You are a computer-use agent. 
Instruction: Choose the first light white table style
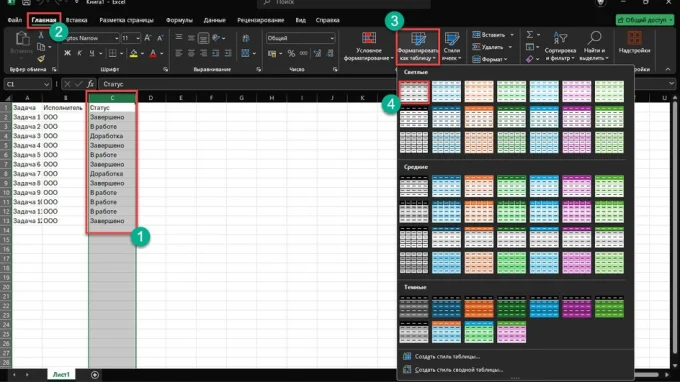pyautogui.click(x=414, y=91)
